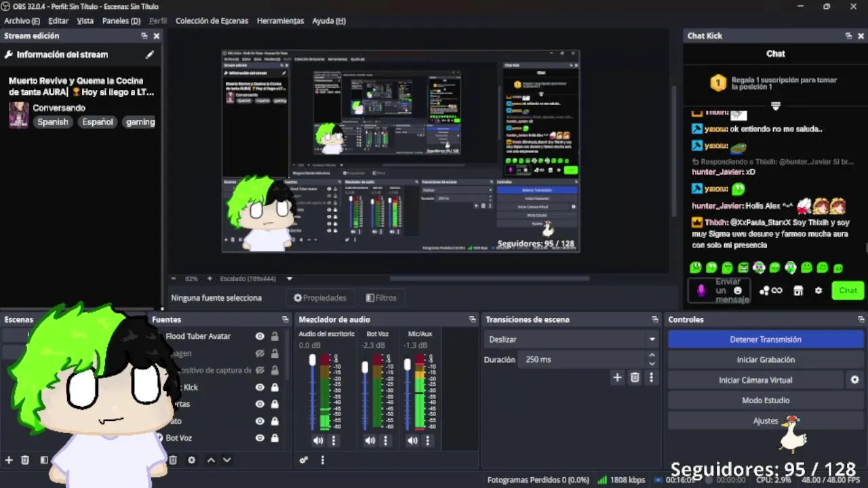Image resolution: width=868 pixels, height=488 pixels.
Task: Move the selected source up
Action: (x=211, y=460)
